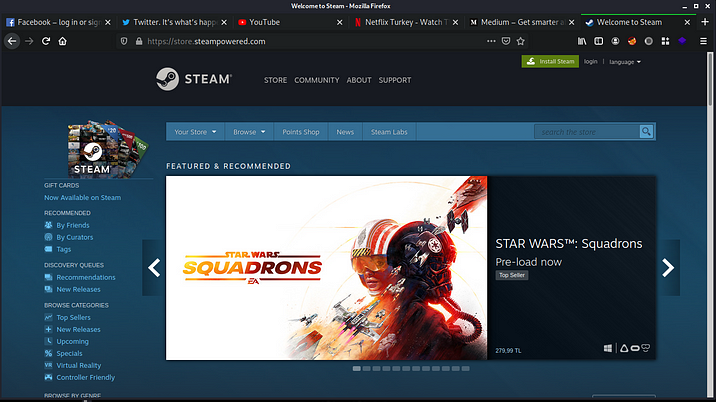The height and width of the screenshot is (402, 716).
Task: Open Now Available on Steam gift cards link
Action: click(83, 197)
